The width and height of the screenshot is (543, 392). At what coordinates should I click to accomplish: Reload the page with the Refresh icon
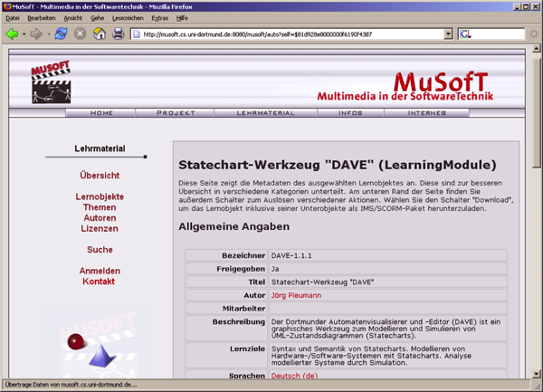tap(61, 33)
